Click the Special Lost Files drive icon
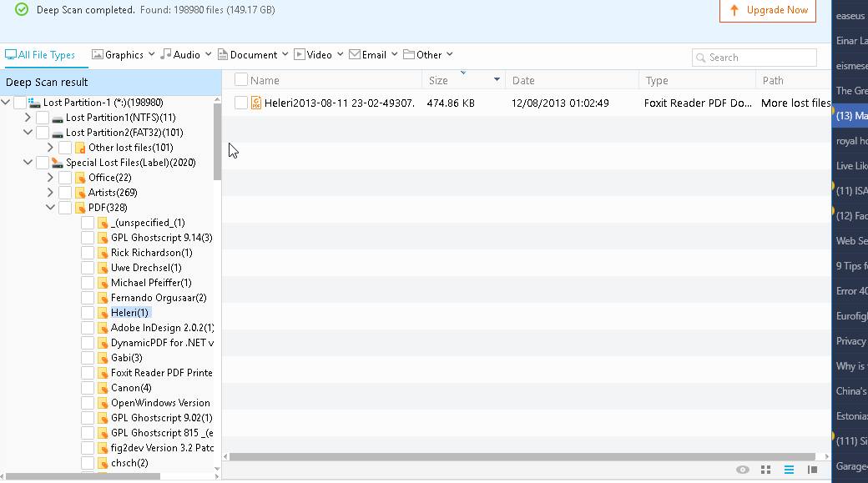 click(57, 163)
